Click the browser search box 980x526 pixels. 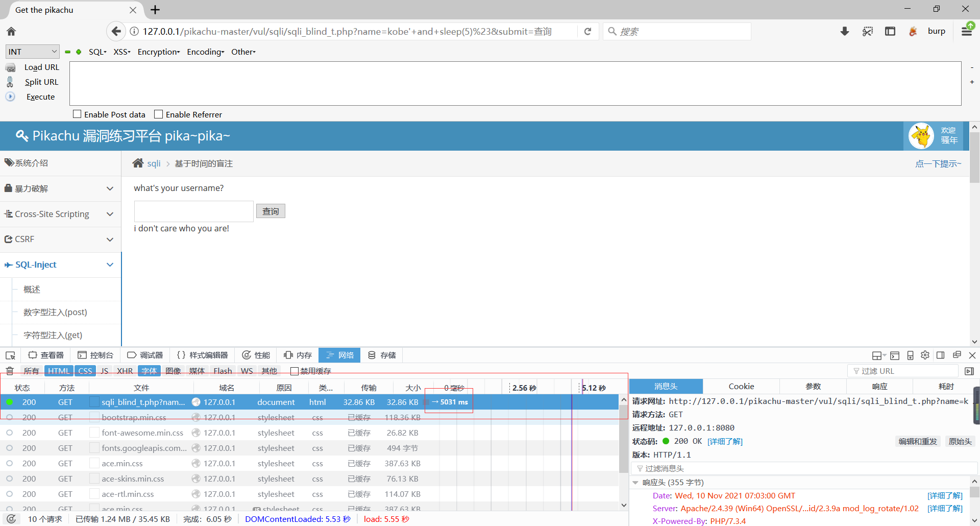[677, 31]
